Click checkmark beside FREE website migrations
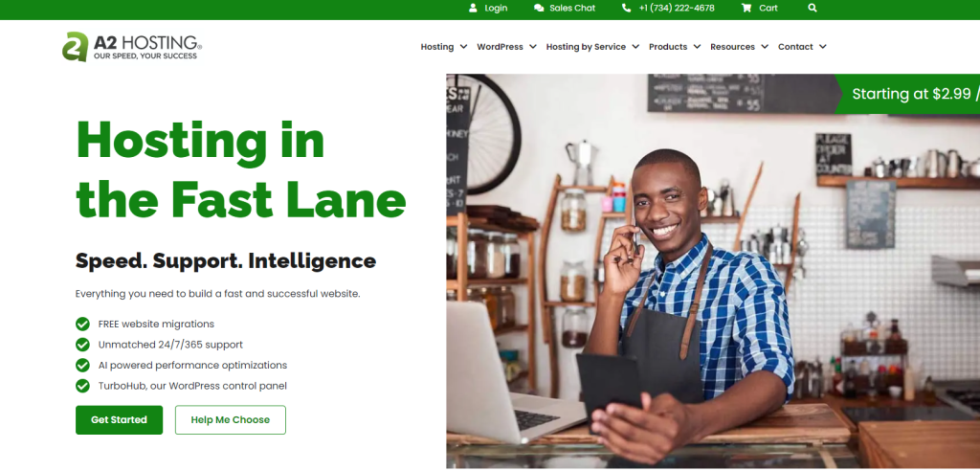Viewport: 980px width, 471px height. 82,324
